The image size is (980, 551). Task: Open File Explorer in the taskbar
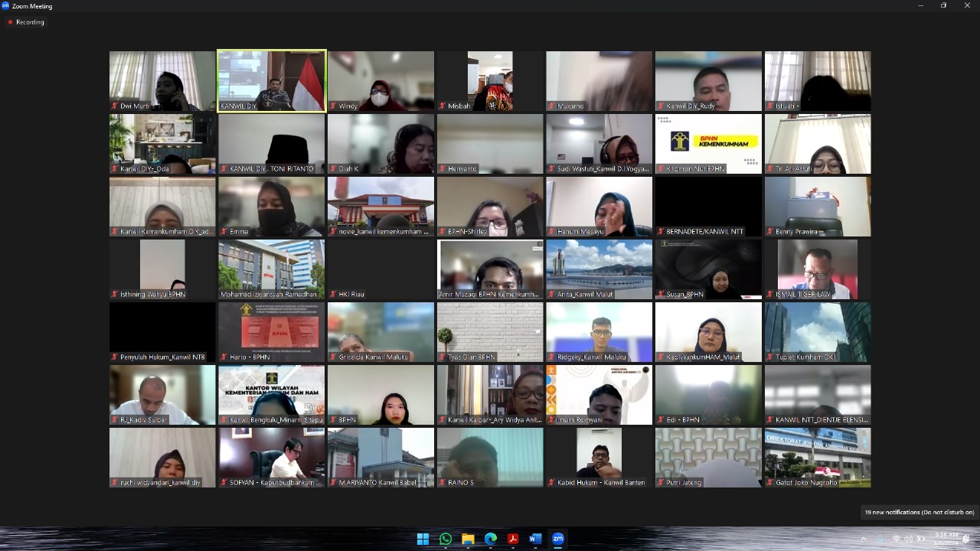point(468,539)
